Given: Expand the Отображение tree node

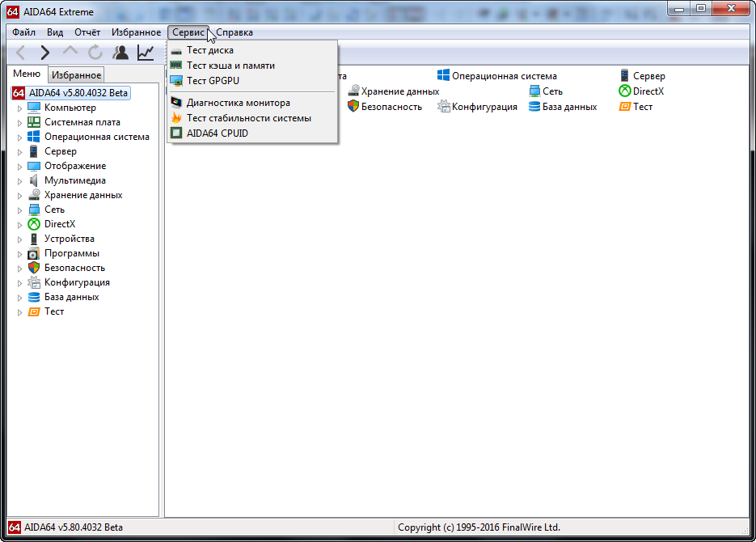Looking at the screenshot, I should pos(19,167).
